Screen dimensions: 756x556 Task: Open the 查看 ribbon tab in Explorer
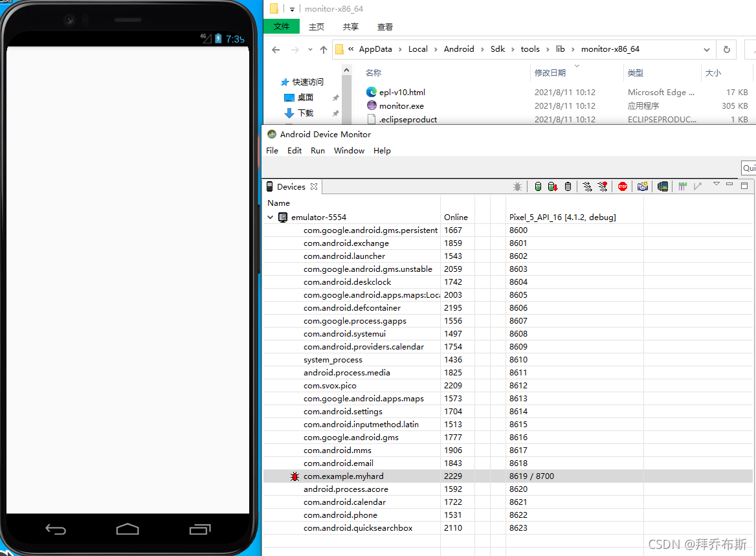click(384, 27)
